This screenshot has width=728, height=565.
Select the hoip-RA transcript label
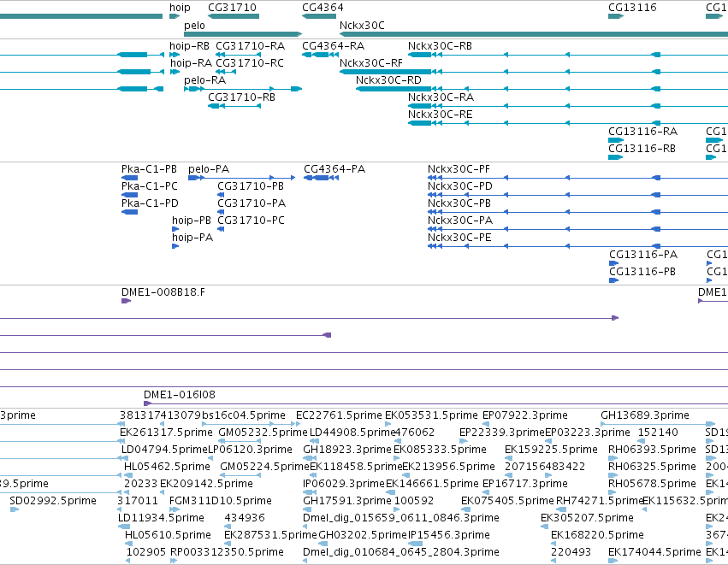pyautogui.click(x=192, y=63)
